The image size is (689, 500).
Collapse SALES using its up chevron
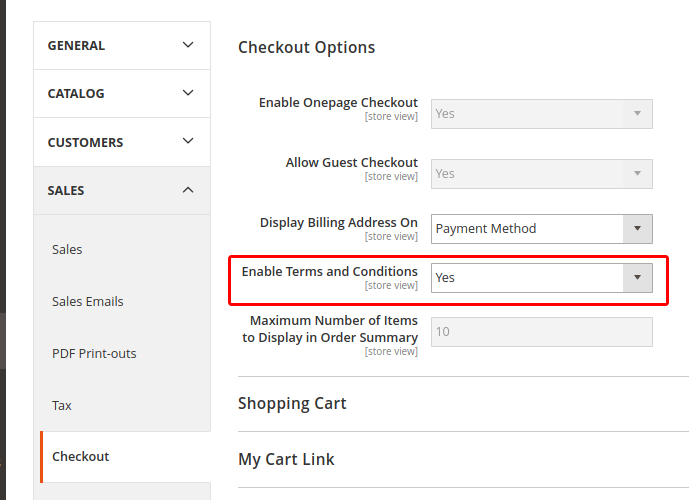pyautogui.click(x=188, y=190)
